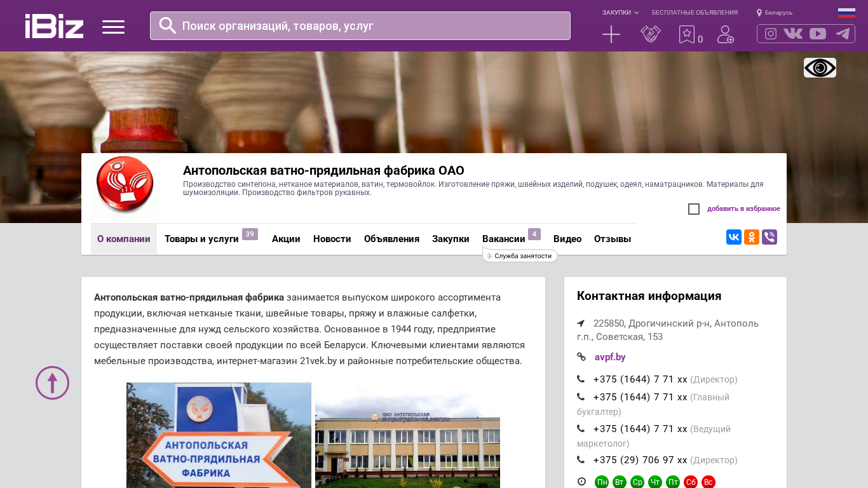The image size is (868, 488).
Task: Click the plus add icon in header
Action: pyautogui.click(x=611, y=34)
